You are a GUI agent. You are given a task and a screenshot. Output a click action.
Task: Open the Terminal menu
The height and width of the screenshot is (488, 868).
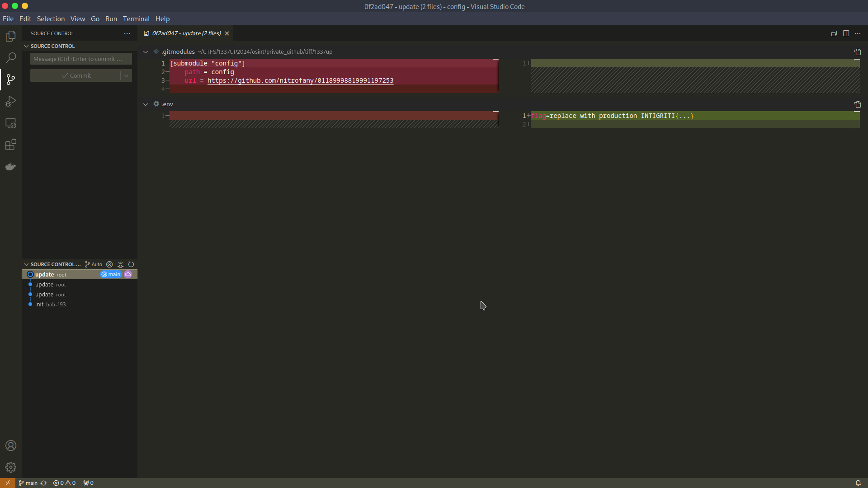point(136,19)
